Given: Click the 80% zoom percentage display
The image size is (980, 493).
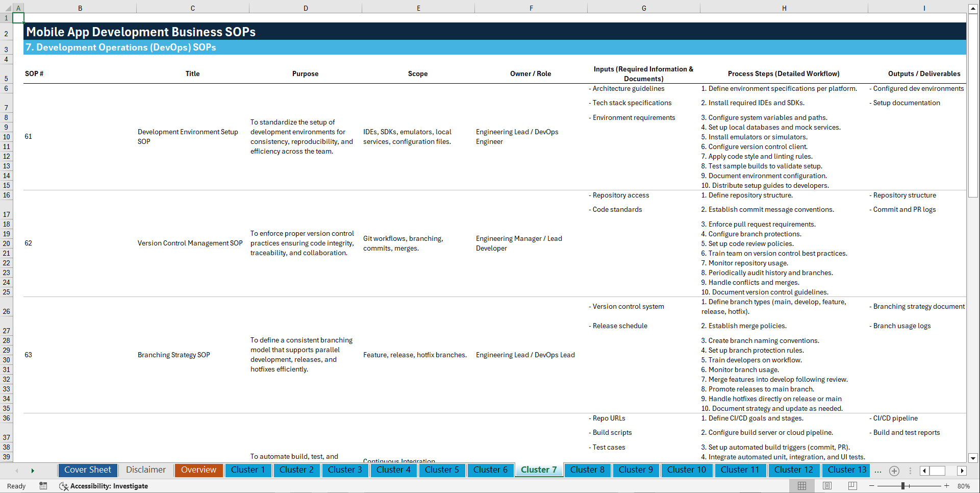Looking at the screenshot, I should pyautogui.click(x=964, y=486).
